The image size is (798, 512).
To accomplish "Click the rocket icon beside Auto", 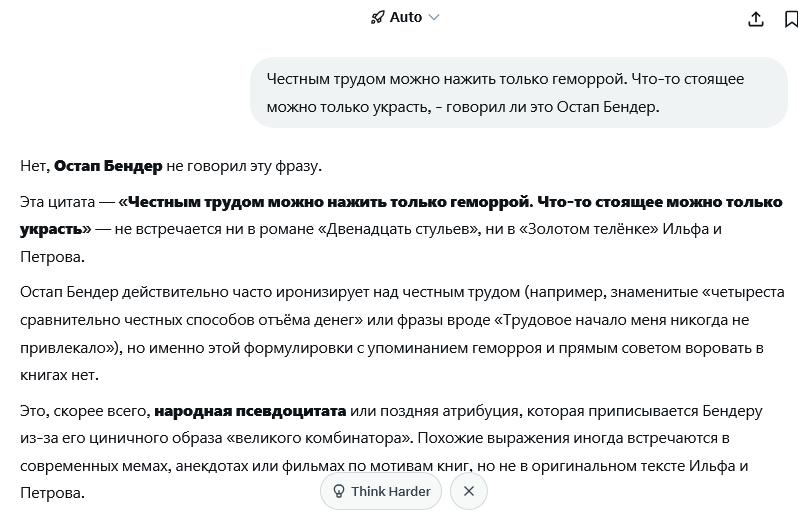I will [377, 17].
